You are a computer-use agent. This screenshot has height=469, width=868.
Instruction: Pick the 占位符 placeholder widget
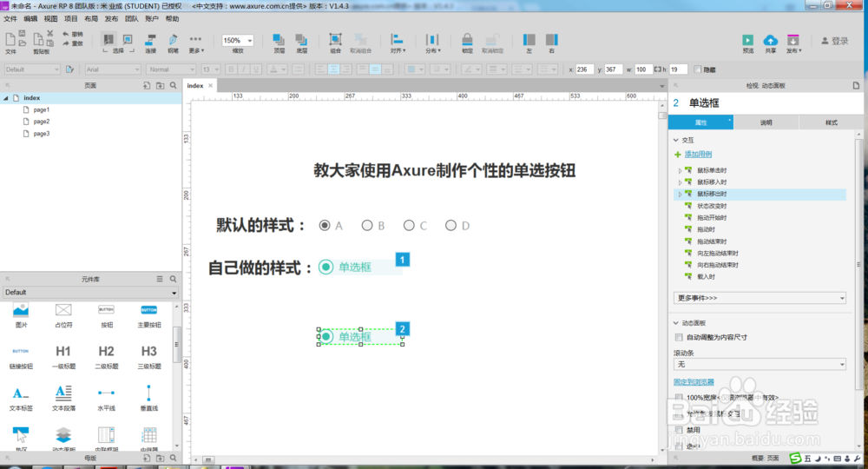[x=63, y=315]
